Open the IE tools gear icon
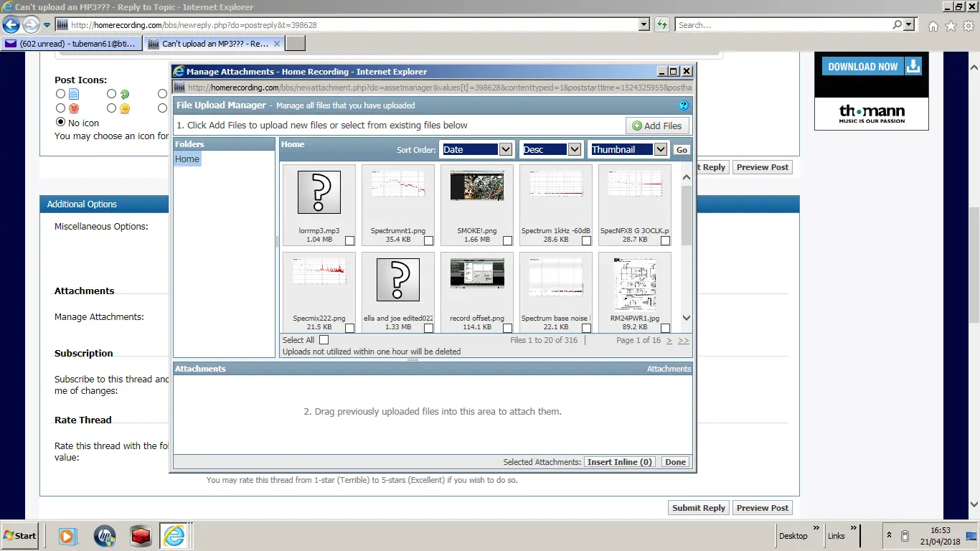The image size is (980, 551). click(x=969, y=26)
